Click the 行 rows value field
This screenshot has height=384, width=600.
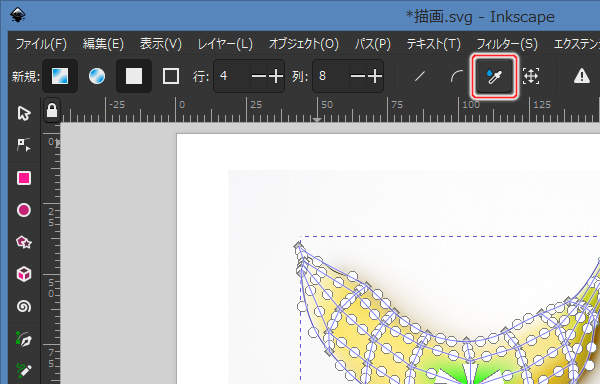pos(232,76)
